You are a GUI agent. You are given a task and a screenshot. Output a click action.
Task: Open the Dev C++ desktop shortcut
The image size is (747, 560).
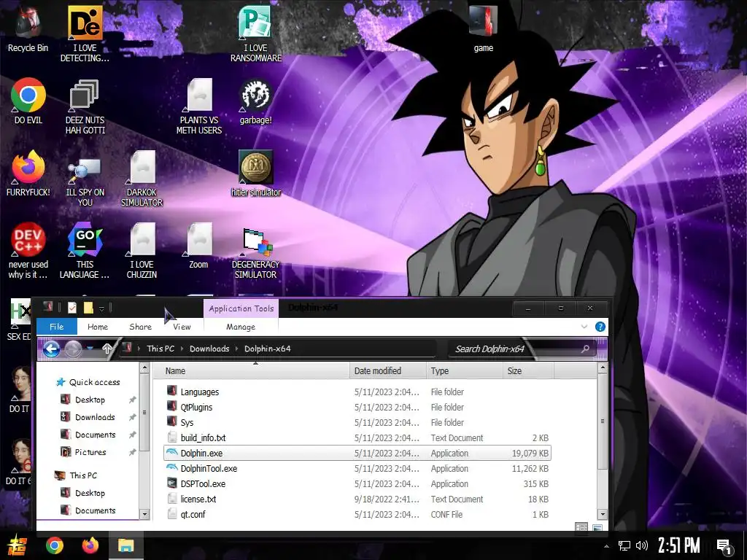[28, 251]
